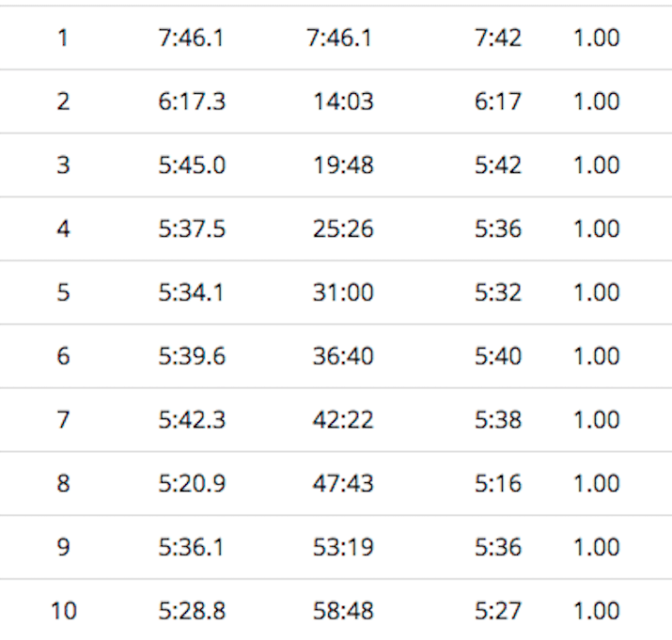This screenshot has width=672, height=640.
Task: Select the 5:27 pace value
Action: click(498, 612)
